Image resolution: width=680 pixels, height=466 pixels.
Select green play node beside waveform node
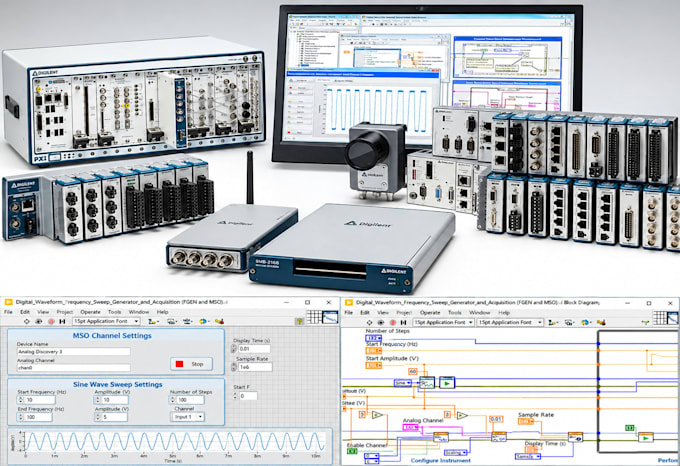[447, 383]
